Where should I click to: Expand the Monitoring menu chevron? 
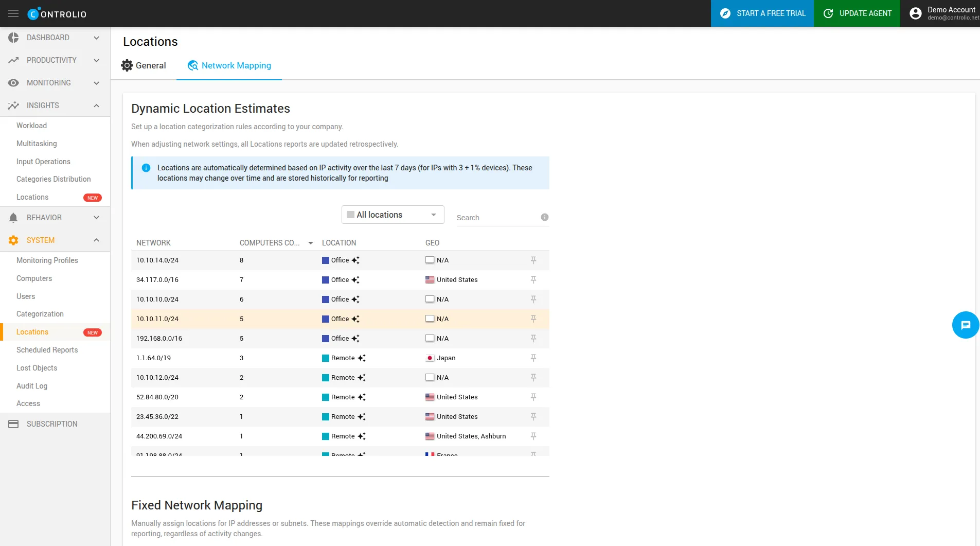click(96, 83)
